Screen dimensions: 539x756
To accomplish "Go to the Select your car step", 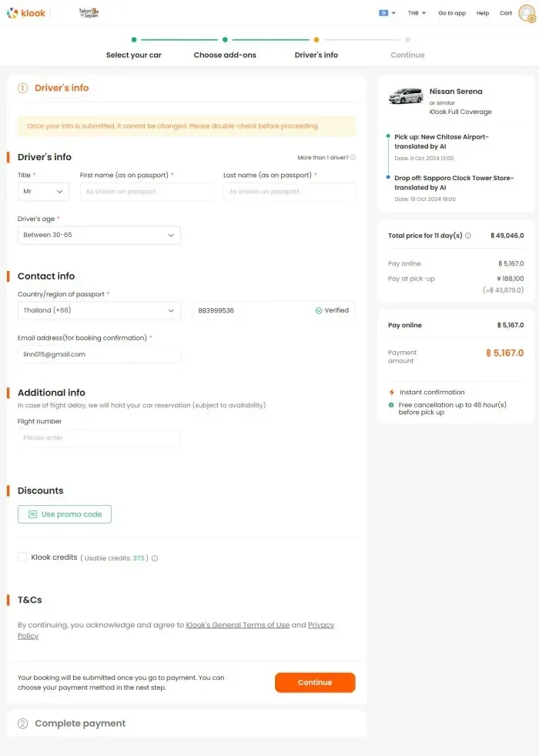I will pyautogui.click(x=133, y=55).
